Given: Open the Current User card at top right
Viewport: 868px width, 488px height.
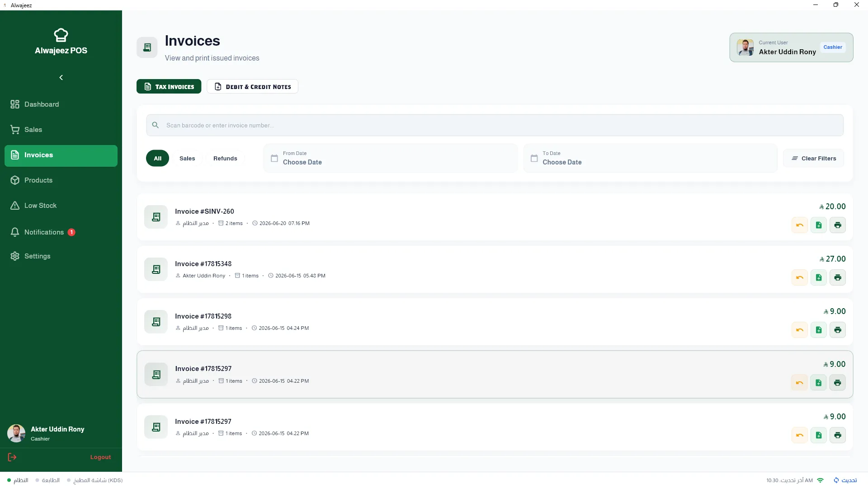Looking at the screenshot, I should (x=791, y=47).
